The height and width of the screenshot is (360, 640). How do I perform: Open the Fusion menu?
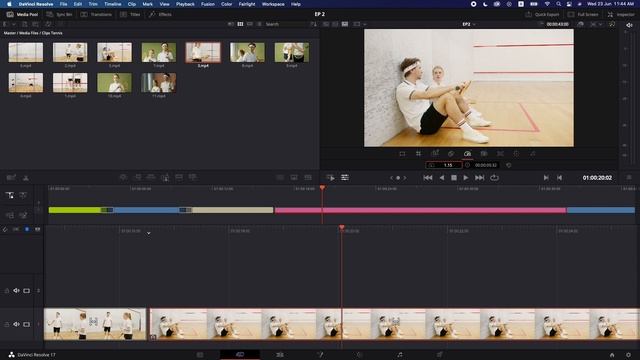(x=208, y=4)
